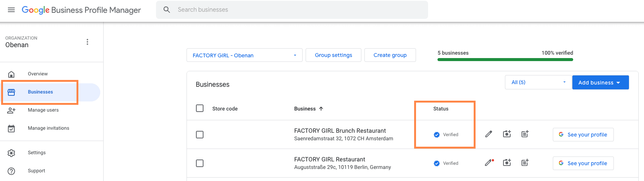Open the All (5) filter dropdown
Image resolution: width=644 pixels, height=181 pixels.
point(538,82)
